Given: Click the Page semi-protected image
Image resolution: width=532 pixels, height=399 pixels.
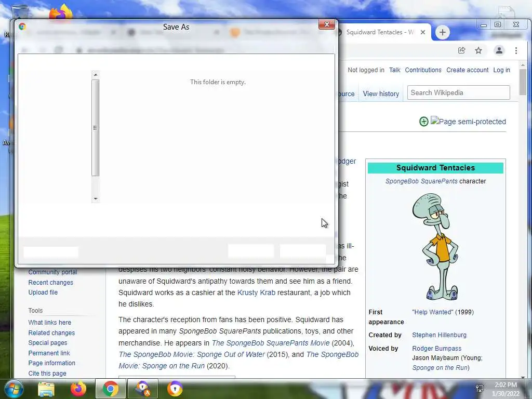Looking at the screenshot, I should coord(468,122).
